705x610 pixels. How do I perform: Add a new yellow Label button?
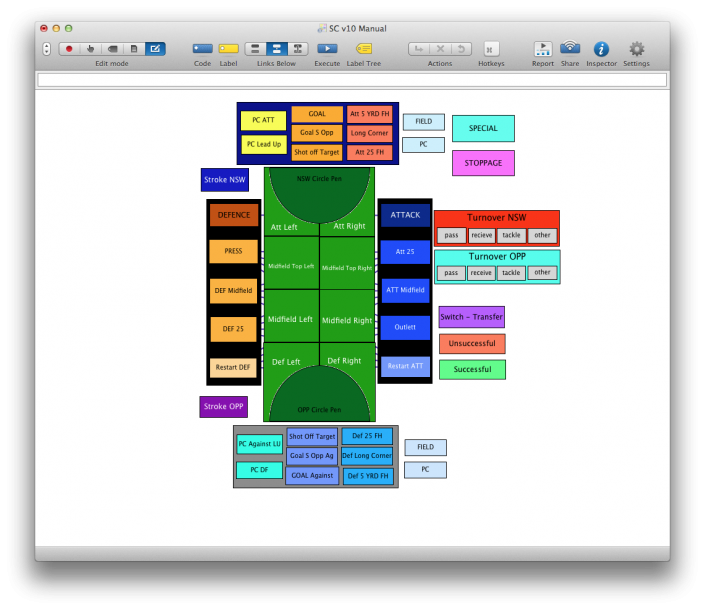point(228,48)
